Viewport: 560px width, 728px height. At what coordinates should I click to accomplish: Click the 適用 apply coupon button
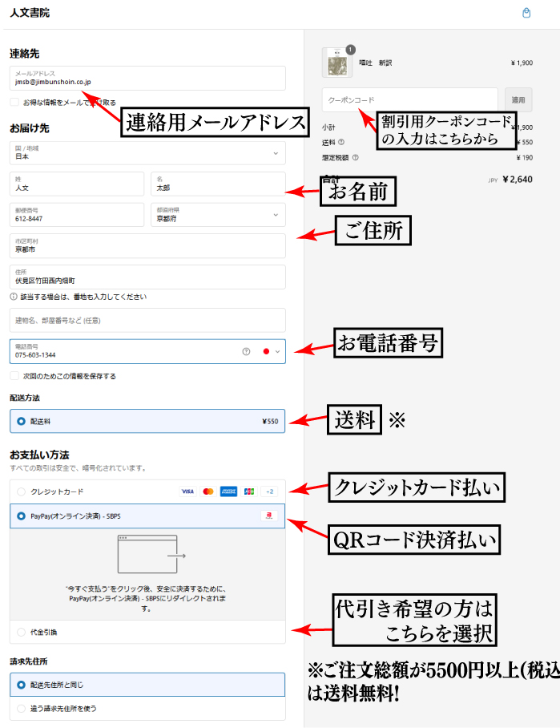[518, 100]
